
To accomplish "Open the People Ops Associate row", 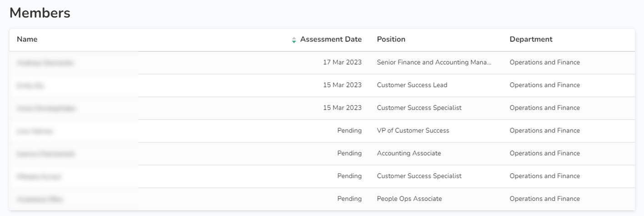I will [409, 199].
